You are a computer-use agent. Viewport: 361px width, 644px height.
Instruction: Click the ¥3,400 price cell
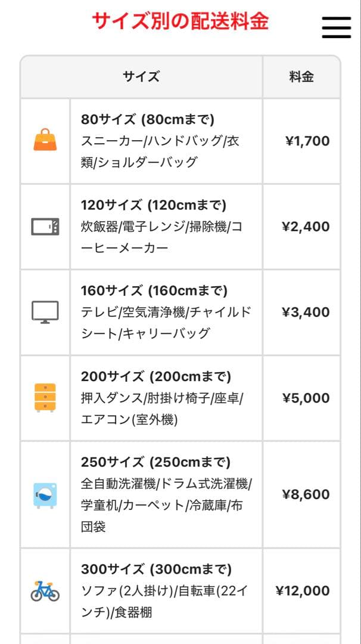(303, 312)
